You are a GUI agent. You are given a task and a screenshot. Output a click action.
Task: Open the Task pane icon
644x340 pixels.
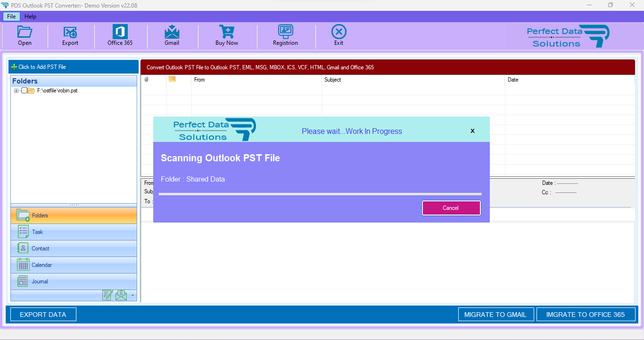click(x=23, y=232)
